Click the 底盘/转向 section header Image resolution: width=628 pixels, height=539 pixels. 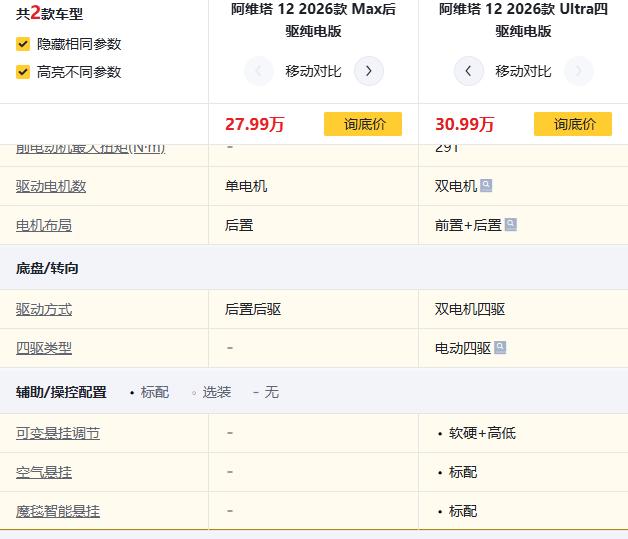[47, 268]
